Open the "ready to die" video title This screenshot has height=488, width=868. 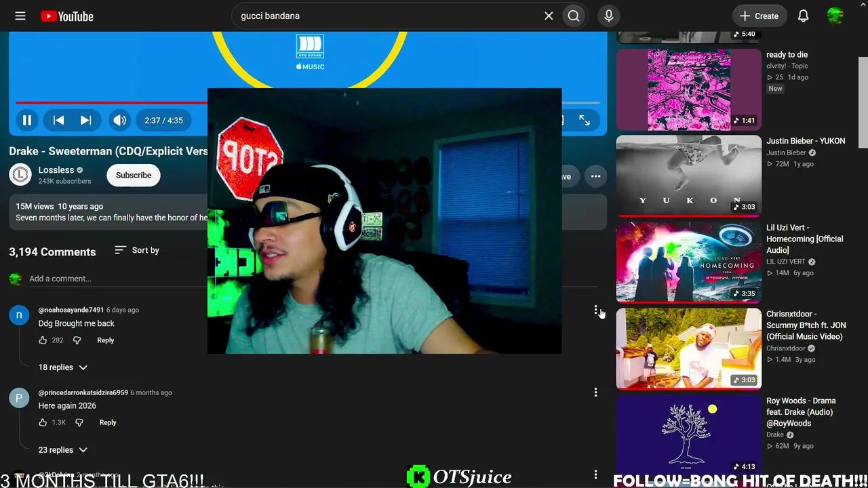787,55
